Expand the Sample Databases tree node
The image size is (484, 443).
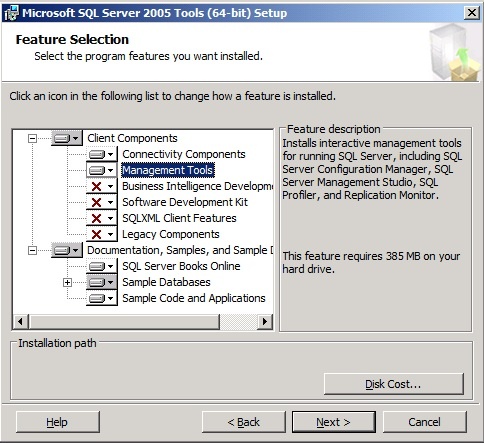click(x=67, y=282)
